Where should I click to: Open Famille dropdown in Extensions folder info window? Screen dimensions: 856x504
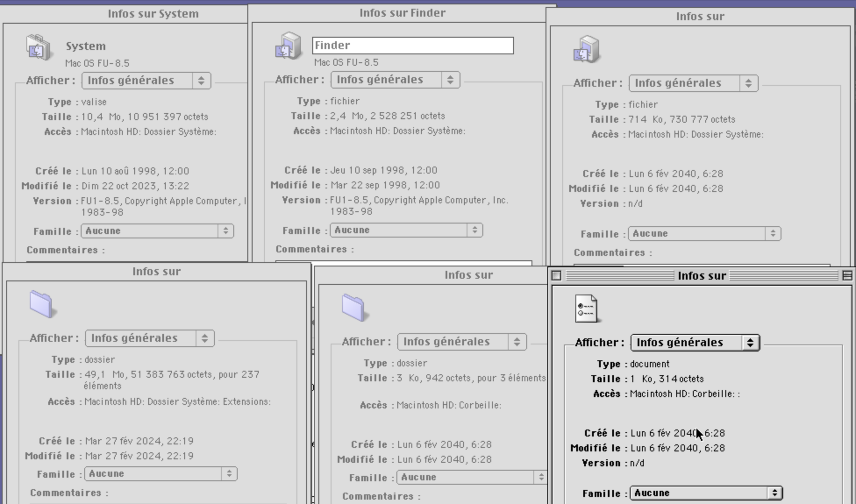coord(161,474)
